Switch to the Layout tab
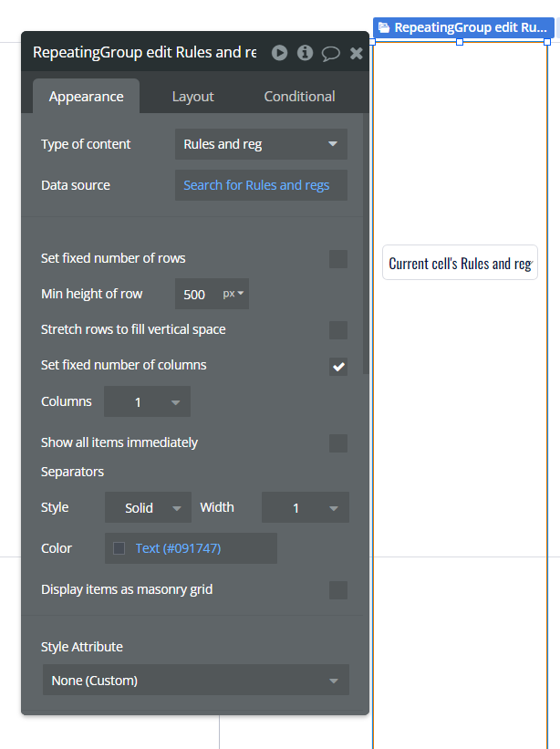 click(x=193, y=97)
